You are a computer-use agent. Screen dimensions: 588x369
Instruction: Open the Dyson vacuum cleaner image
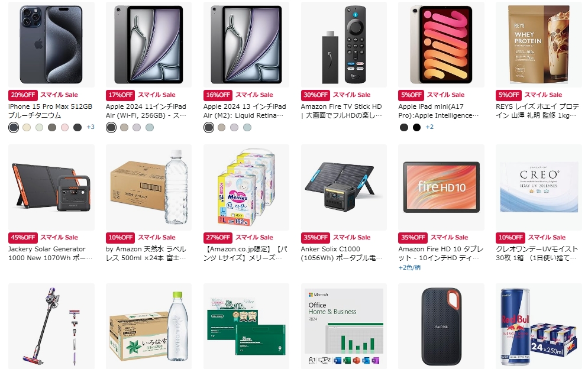(x=51, y=326)
